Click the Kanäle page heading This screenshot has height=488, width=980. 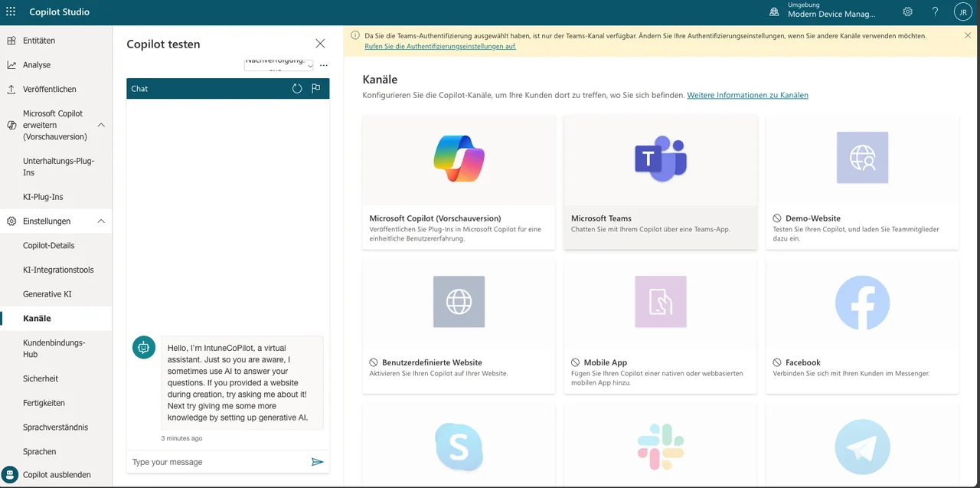[x=380, y=79]
